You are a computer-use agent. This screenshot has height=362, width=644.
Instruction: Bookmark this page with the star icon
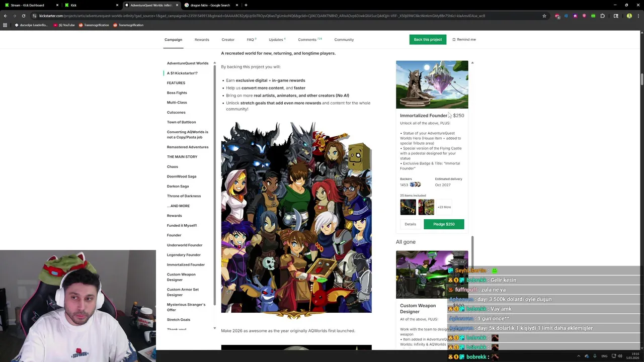[x=544, y=16]
